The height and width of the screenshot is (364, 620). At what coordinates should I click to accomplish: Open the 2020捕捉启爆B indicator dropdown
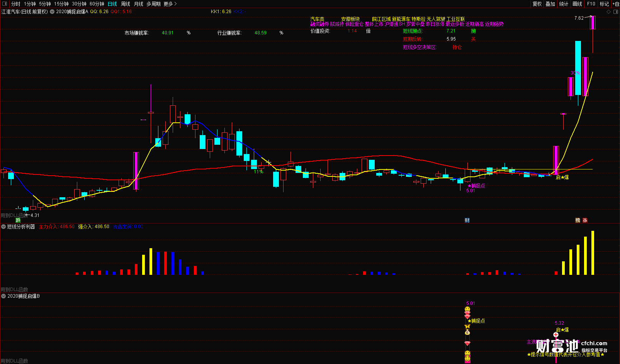tap(3, 296)
